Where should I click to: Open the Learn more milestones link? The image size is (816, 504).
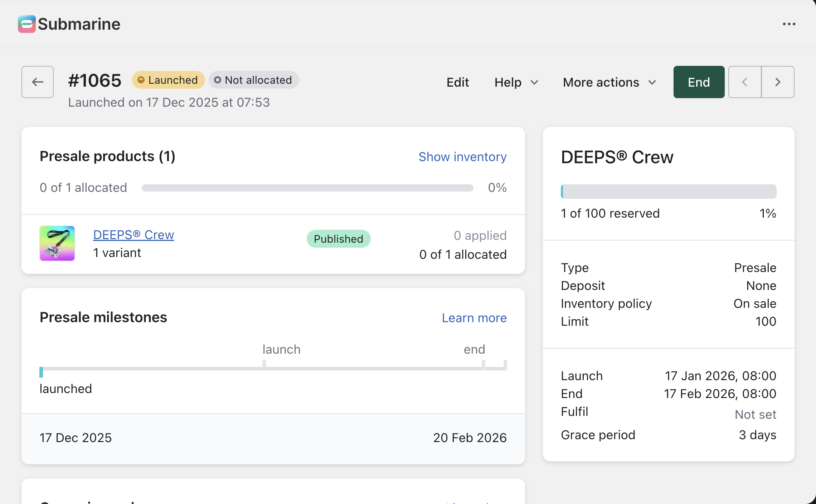pos(474,318)
